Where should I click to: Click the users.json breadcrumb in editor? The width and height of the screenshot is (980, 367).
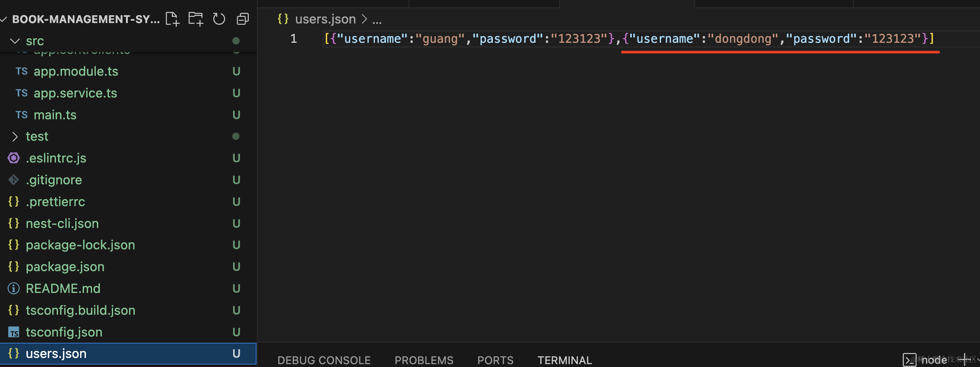tap(325, 19)
